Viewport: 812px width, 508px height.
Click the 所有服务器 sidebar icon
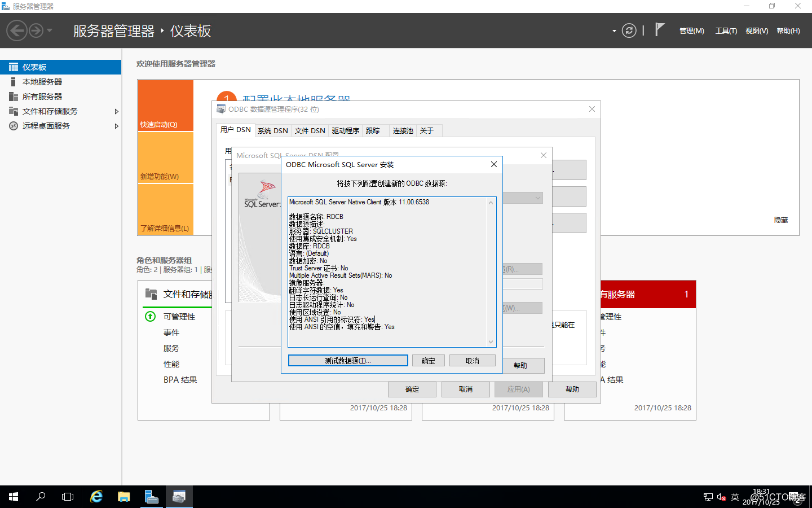point(14,97)
